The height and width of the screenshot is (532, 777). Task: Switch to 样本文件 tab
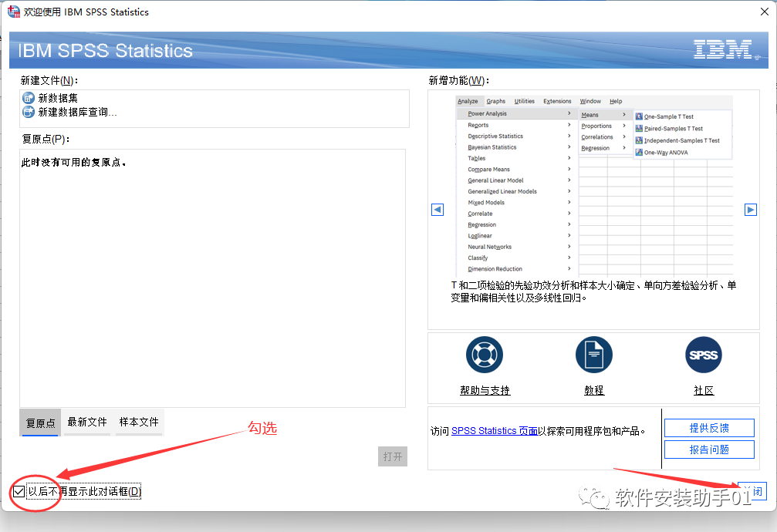(x=139, y=422)
